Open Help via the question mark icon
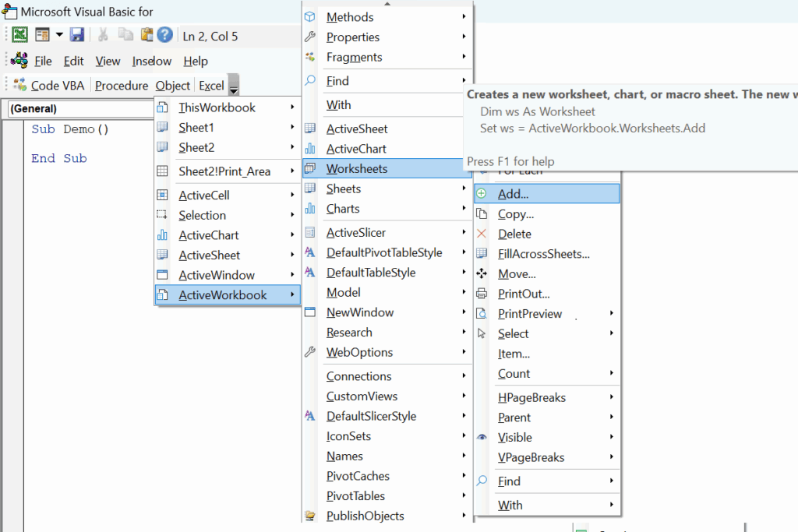The image size is (798, 532). (x=164, y=34)
